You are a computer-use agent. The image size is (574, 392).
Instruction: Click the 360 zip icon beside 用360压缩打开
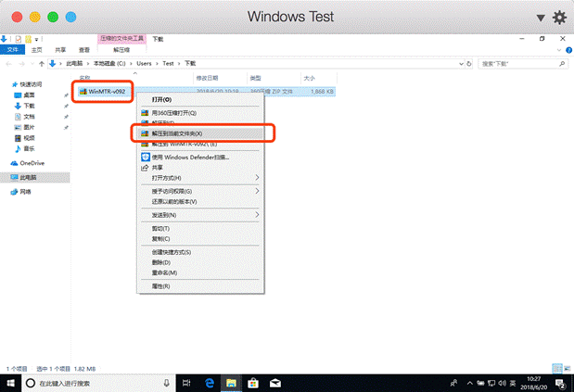(144, 112)
